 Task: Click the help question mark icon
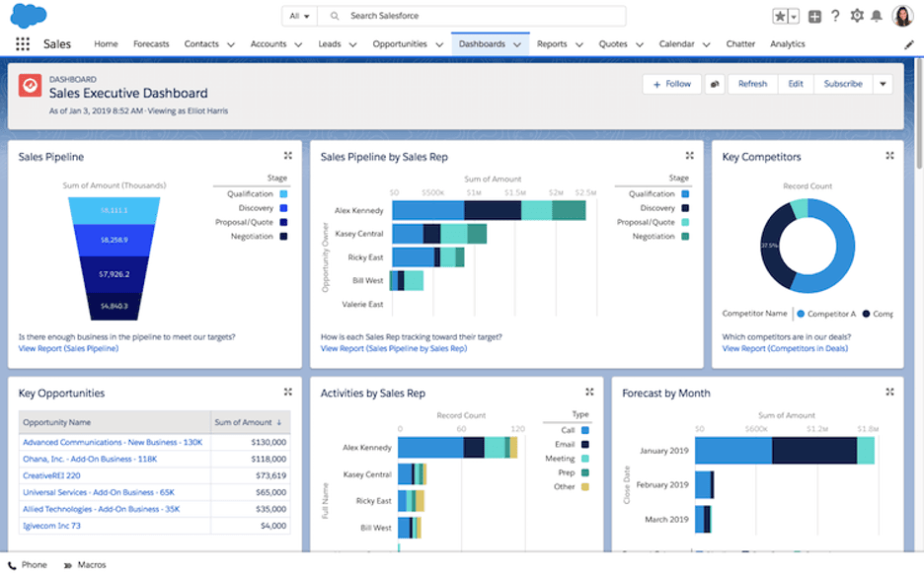click(x=835, y=15)
